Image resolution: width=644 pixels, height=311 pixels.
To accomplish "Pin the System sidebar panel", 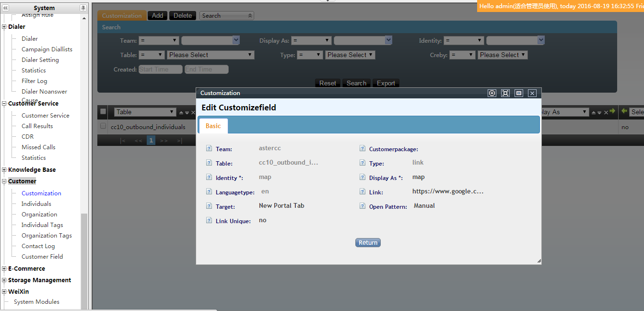I will coord(83,8).
